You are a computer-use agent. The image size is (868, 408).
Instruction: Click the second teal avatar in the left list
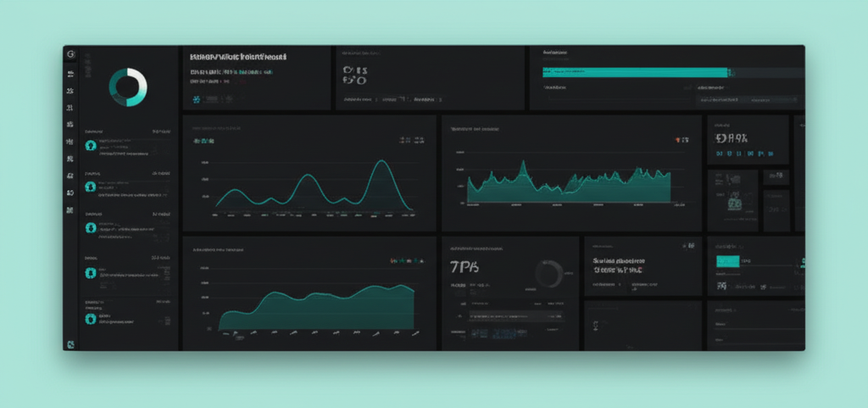point(90,187)
